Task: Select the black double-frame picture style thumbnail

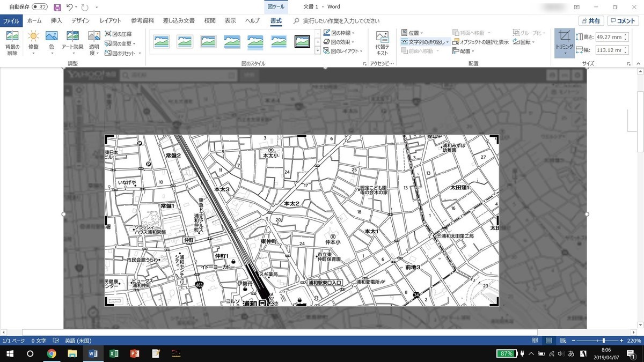Action: [302, 41]
